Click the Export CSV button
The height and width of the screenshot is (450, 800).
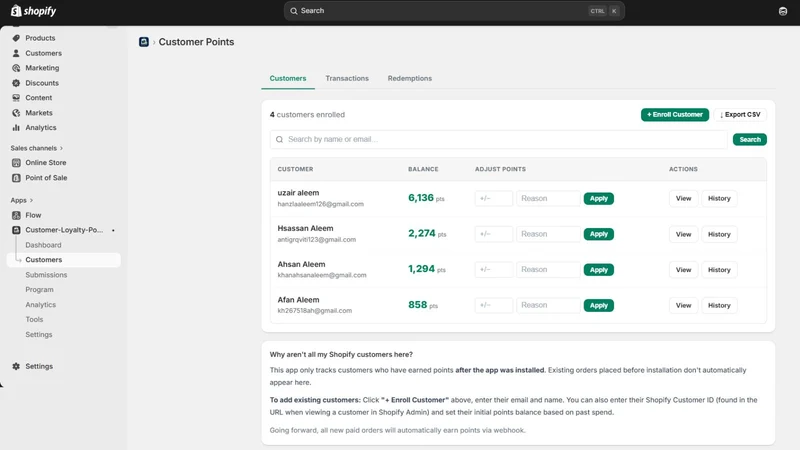(740, 114)
